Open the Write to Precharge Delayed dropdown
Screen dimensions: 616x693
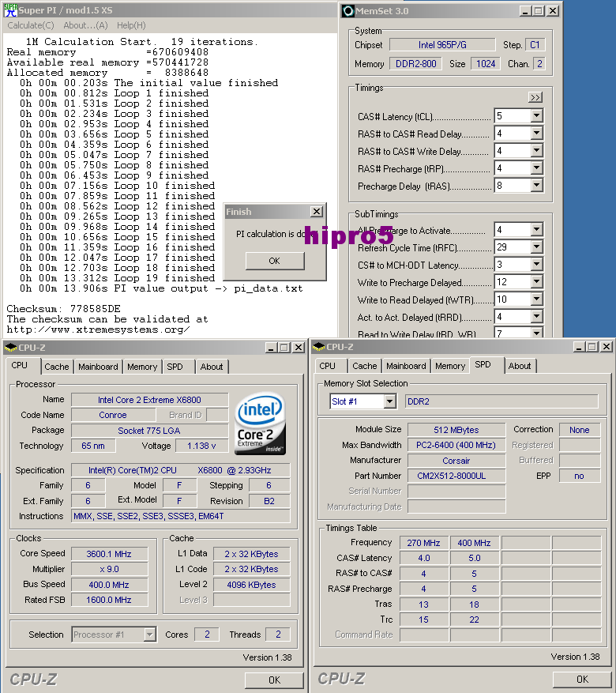click(536, 282)
